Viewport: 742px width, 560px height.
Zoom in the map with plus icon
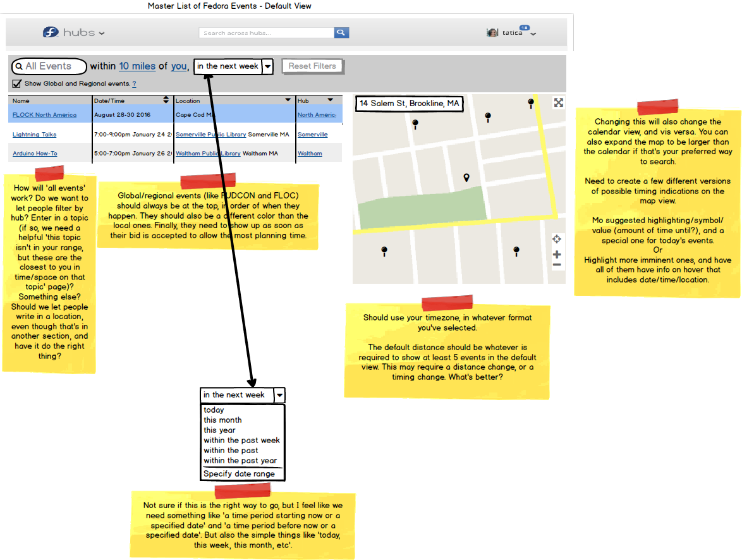point(557,255)
